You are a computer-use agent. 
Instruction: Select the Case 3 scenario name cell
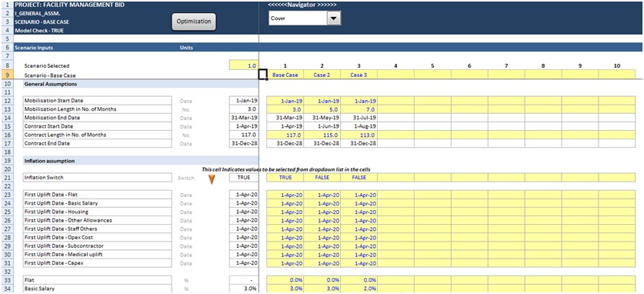click(359, 75)
